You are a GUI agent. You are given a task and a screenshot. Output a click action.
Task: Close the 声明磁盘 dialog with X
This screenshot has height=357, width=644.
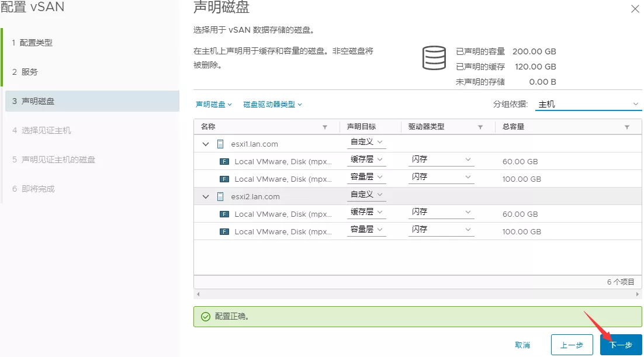[x=635, y=9]
